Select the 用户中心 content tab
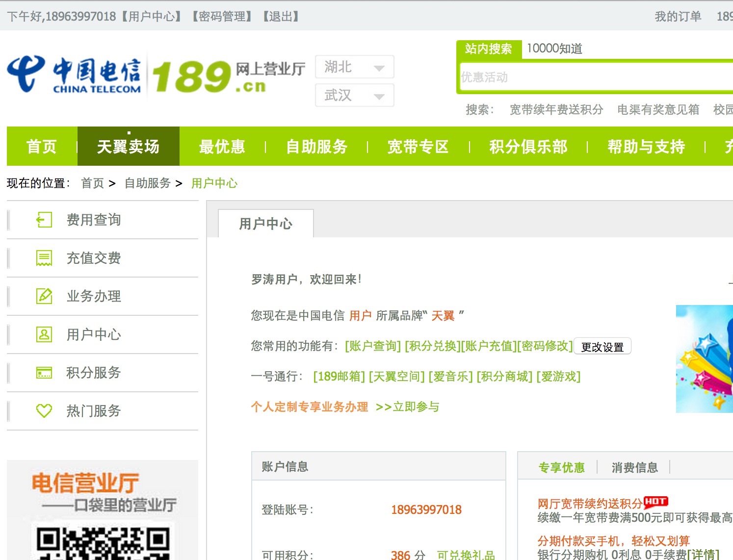 pos(265,224)
